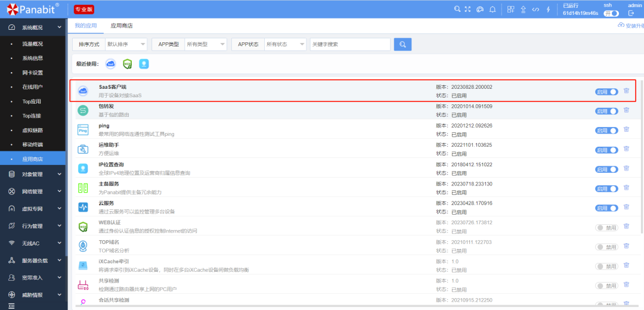Expand the 行为管理 sidebar section
The height and width of the screenshot is (310, 644).
pyautogui.click(x=33, y=226)
